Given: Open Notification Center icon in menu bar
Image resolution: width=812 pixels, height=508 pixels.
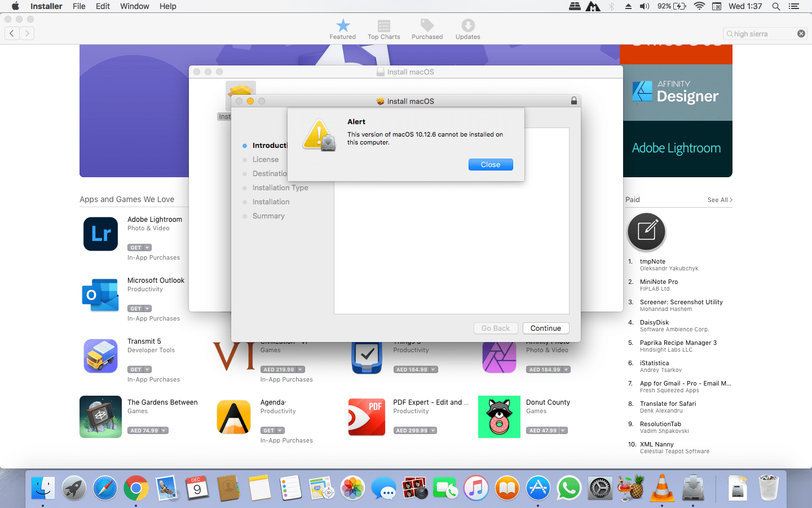Looking at the screenshot, I should (794, 6).
